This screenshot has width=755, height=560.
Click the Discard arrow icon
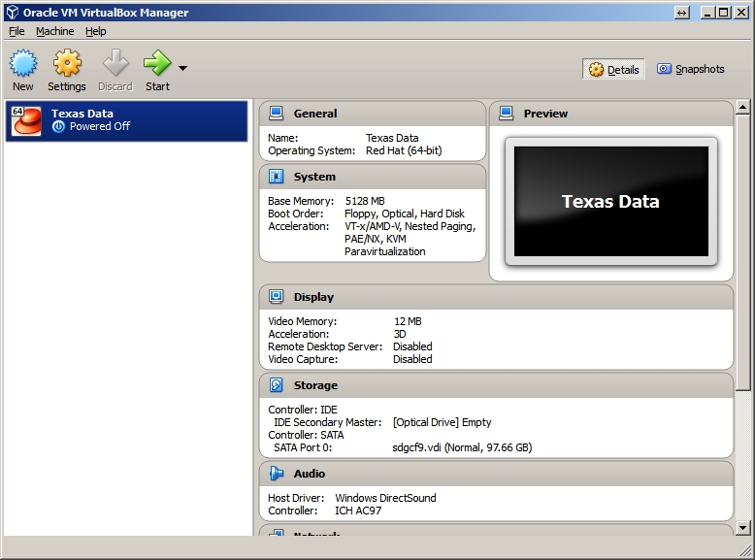point(115,63)
